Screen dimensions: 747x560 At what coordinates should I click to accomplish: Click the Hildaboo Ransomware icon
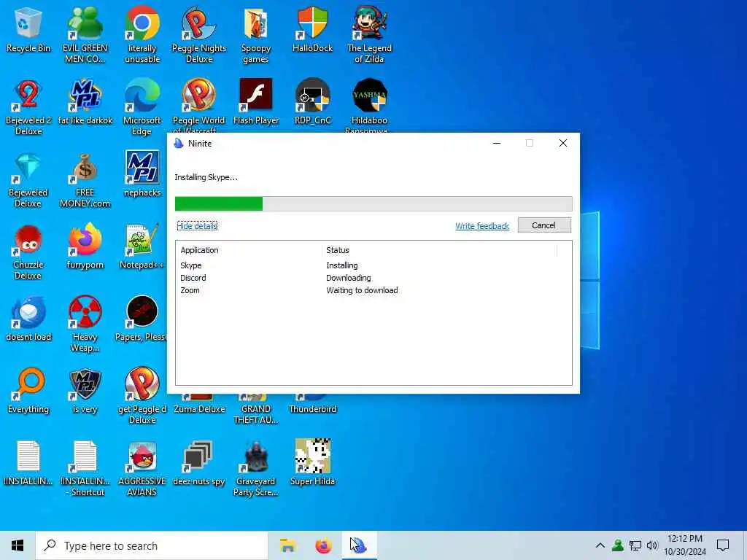369,105
